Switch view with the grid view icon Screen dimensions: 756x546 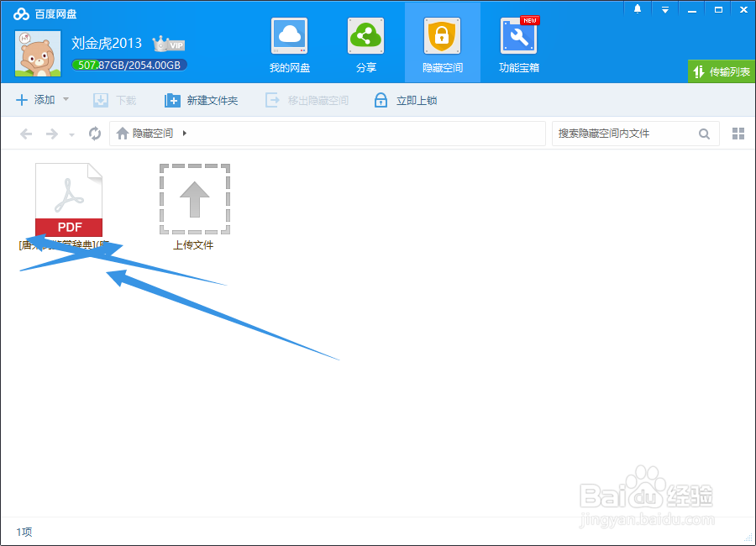[x=738, y=134]
